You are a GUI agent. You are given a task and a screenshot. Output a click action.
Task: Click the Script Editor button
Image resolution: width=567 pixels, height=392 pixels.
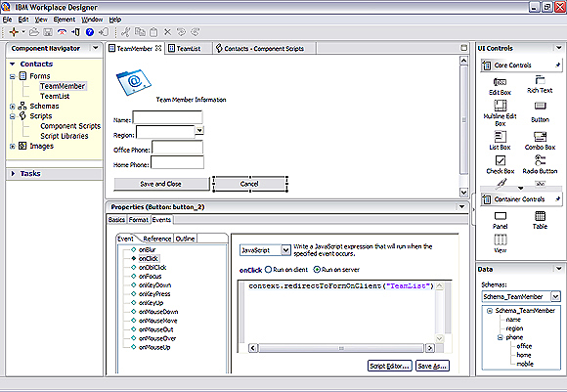(x=389, y=366)
